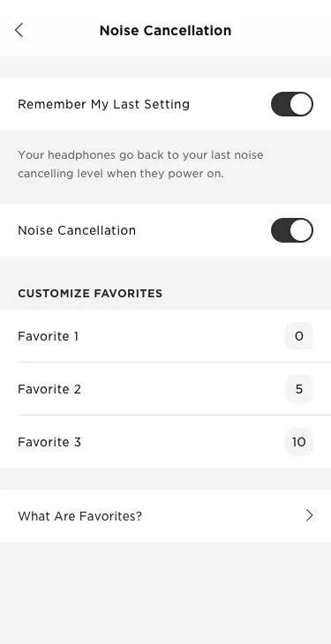331x644 pixels.
Task: Adjust Favorite 3 level value 10
Action: coord(299,442)
